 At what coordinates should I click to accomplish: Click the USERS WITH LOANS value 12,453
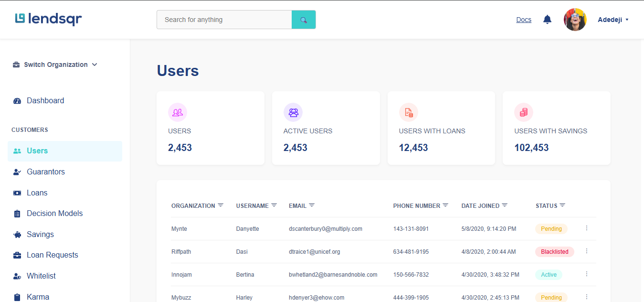point(413,148)
